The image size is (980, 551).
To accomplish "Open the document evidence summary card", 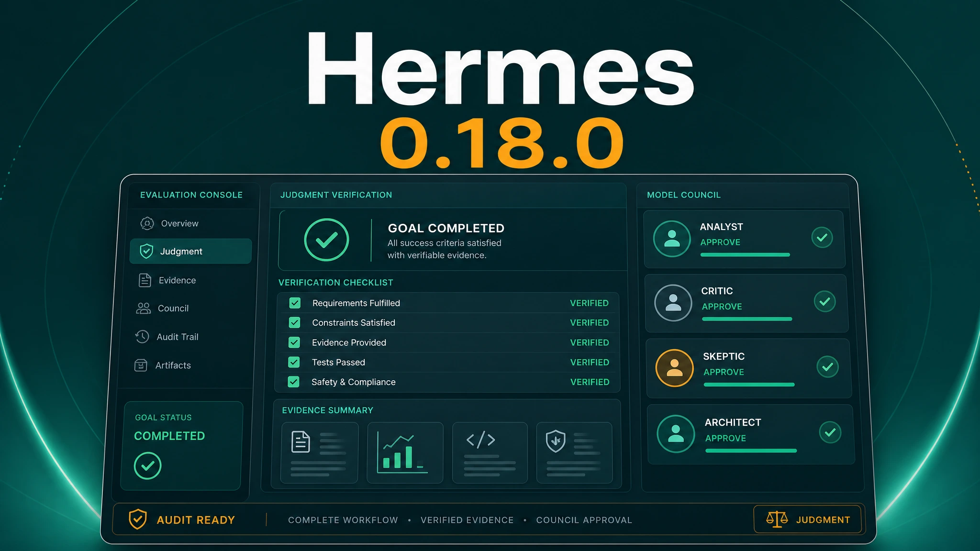I will click(320, 452).
